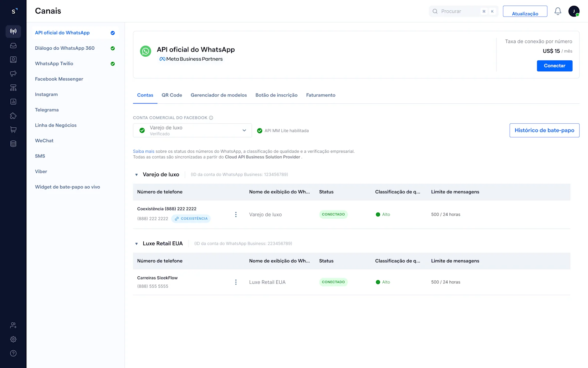Open the Botão de inscrição tab
The image size is (588, 368).
pyautogui.click(x=276, y=95)
